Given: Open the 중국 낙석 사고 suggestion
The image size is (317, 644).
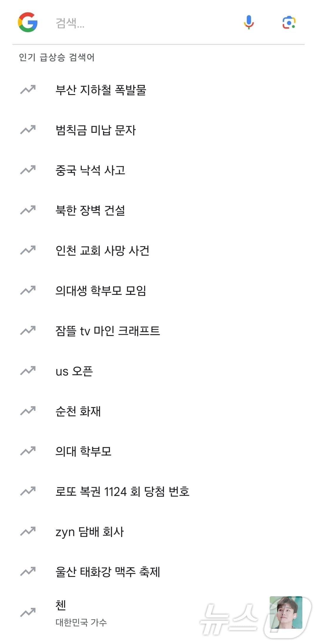Looking at the screenshot, I should click(90, 170).
